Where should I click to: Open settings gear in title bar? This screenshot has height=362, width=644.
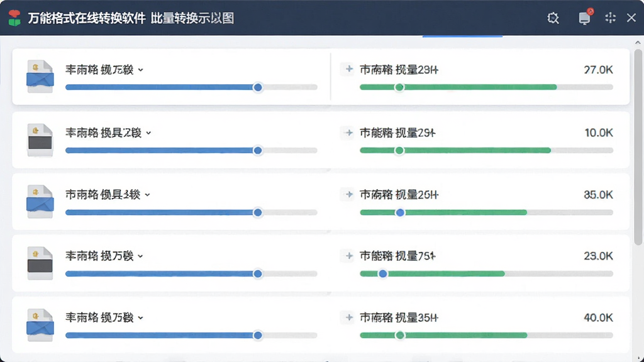pyautogui.click(x=553, y=18)
